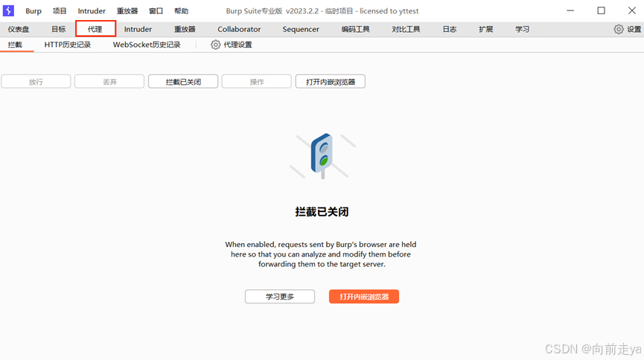Click the 放行 forward button
644x360 pixels.
(36, 82)
